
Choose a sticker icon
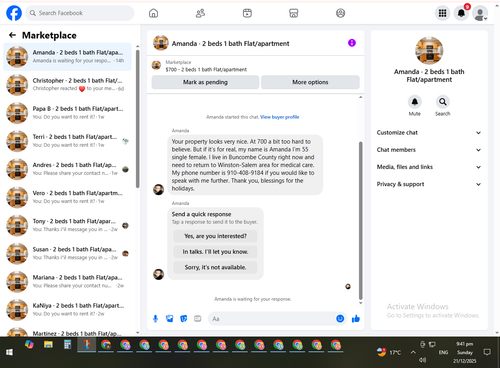coord(184,319)
